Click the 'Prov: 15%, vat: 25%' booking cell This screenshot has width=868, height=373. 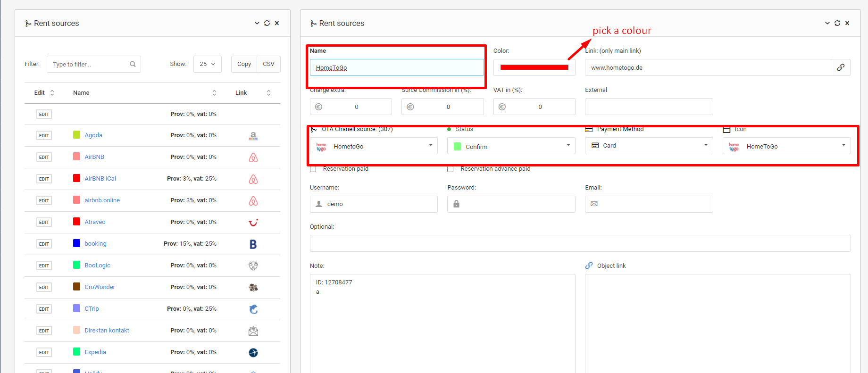click(x=190, y=244)
